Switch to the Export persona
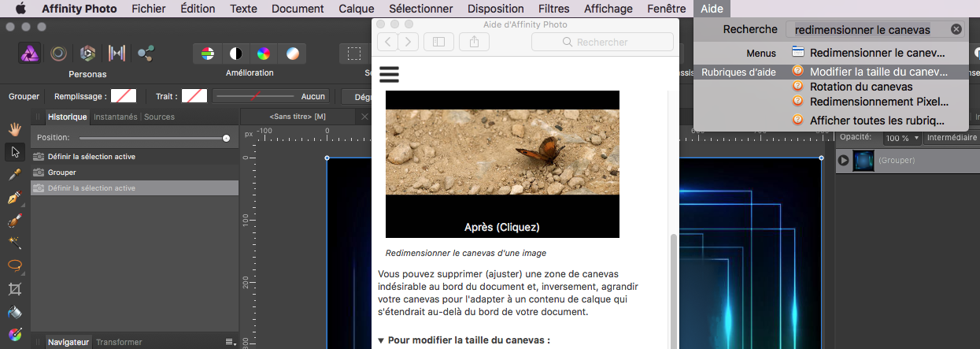The height and width of the screenshot is (349, 980). [146, 54]
